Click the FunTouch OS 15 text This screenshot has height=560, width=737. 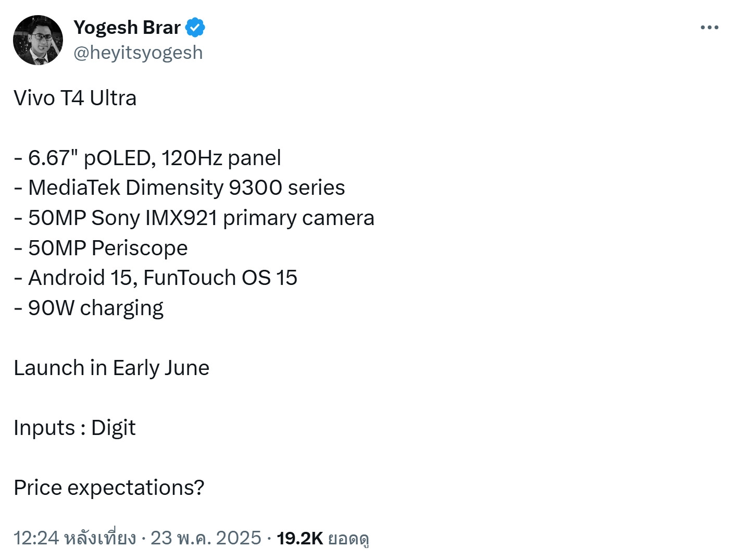click(x=220, y=278)
